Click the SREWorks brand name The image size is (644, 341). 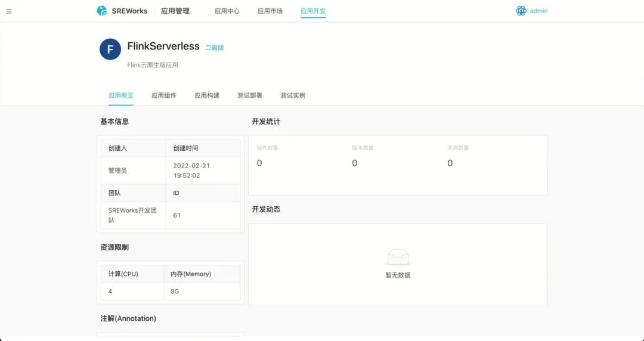pos(129,11)
